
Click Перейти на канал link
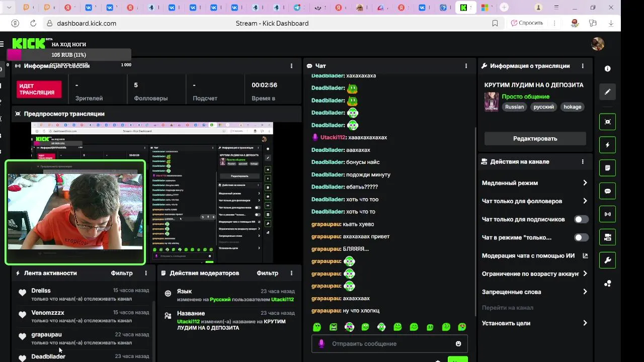point(508,308)
